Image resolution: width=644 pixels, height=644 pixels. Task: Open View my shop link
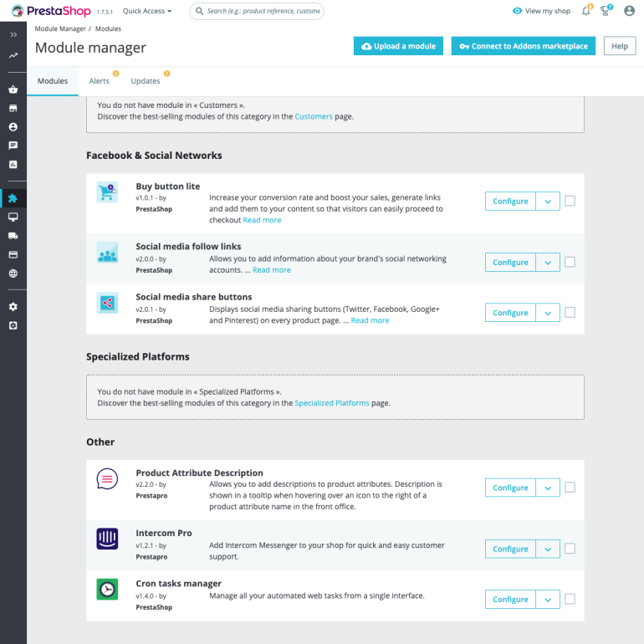pyautogui.click(x=541, y=11)
